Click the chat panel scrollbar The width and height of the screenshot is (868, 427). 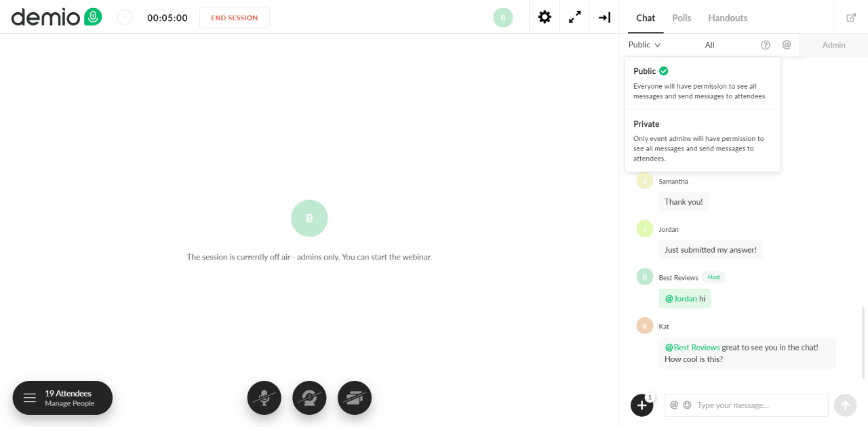tap(863, 342)
